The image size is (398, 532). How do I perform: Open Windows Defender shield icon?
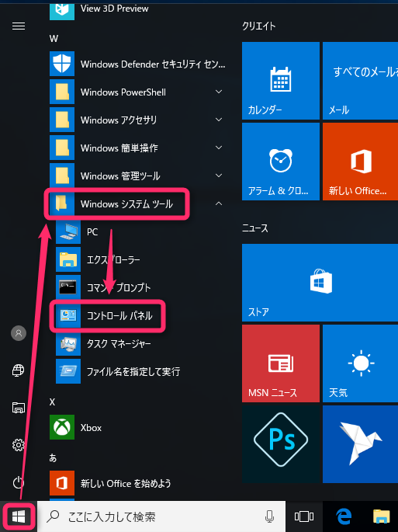tap(62, 64)
